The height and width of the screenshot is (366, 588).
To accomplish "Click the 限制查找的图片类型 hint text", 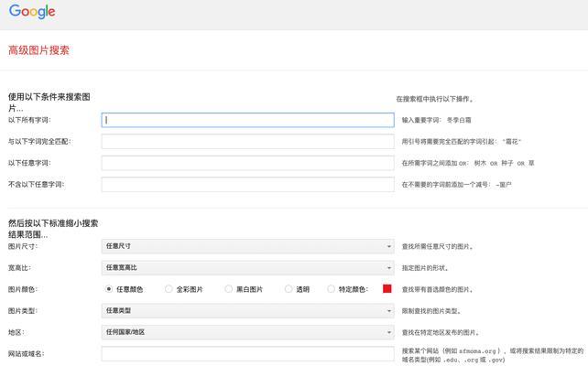I will click(431, 311).
